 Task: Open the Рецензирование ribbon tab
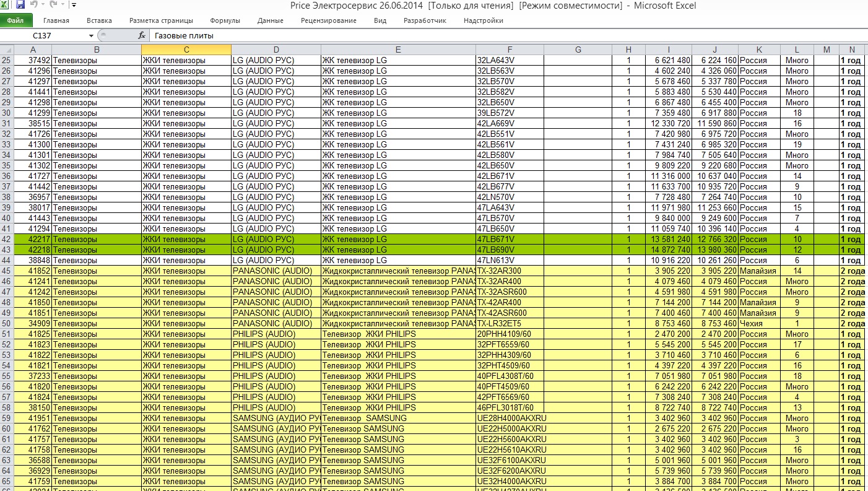pos(329,20)
